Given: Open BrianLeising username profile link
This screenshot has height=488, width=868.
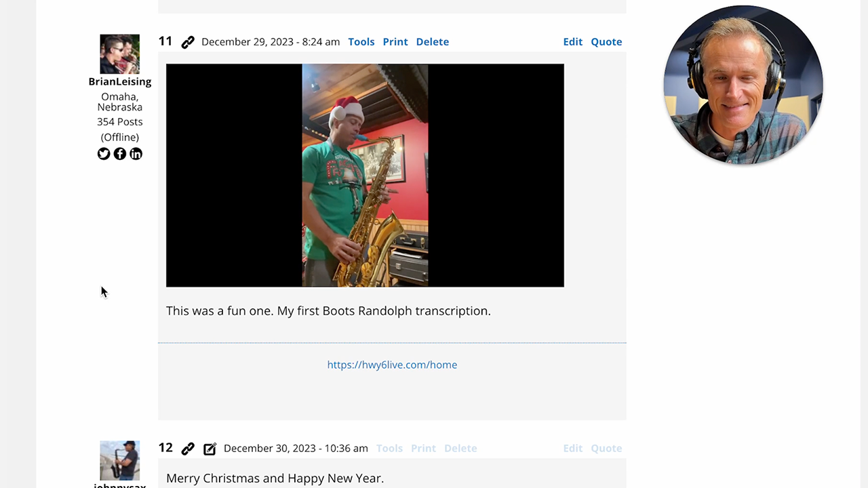Looking at the screenshot, I should pyautogui.click(x=120, y=81).
